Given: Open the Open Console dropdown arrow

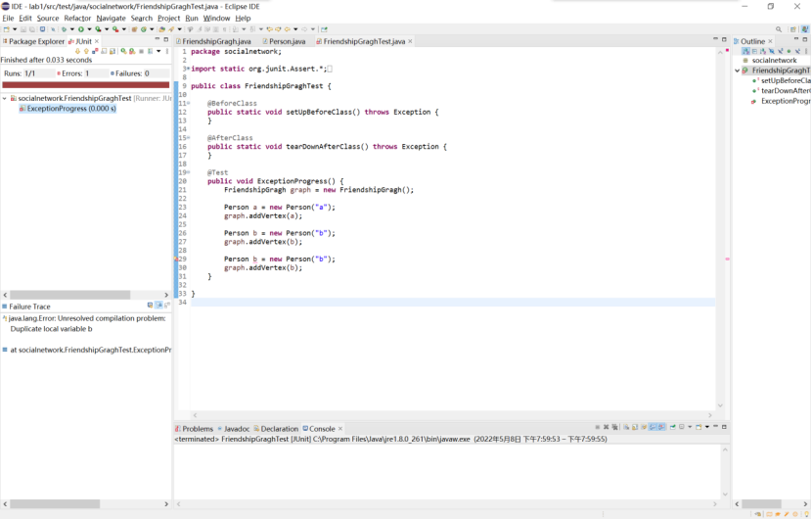Looking at the screenshot, I should (x=707, y=427).
